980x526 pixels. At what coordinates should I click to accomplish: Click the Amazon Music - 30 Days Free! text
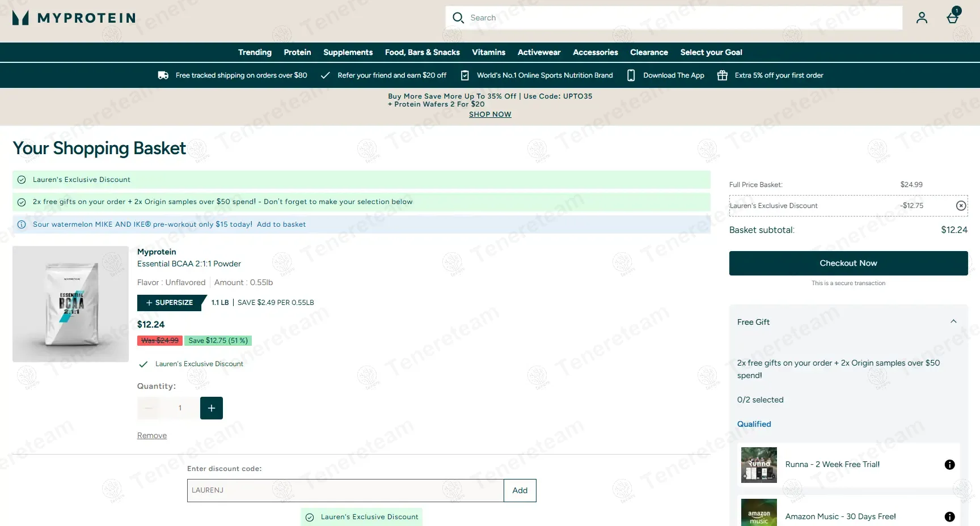pyautogui.click(x=840, y=517)
